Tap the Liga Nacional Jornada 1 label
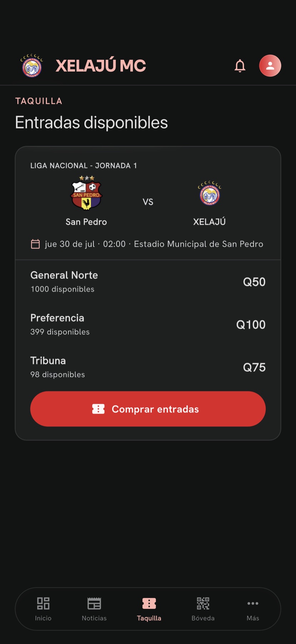This screenshot has width=296, height=644. coord(84,166)
